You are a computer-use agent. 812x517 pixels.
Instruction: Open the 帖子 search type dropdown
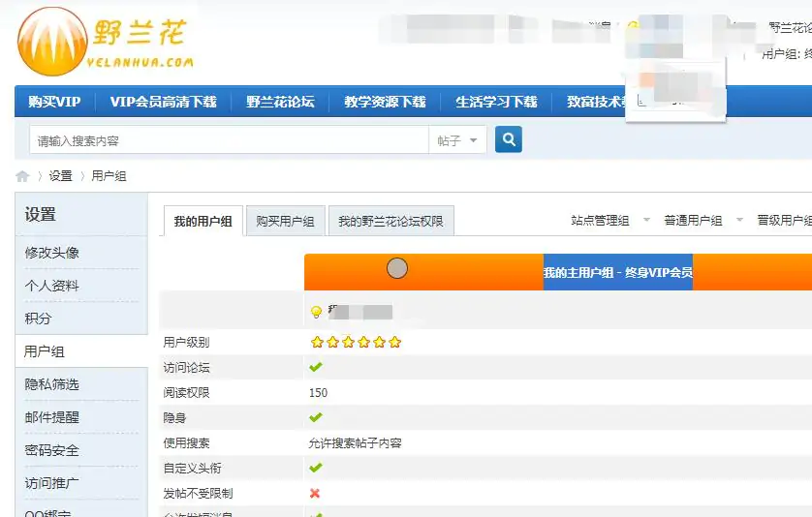pyautogui.click(x=457, y=140)
